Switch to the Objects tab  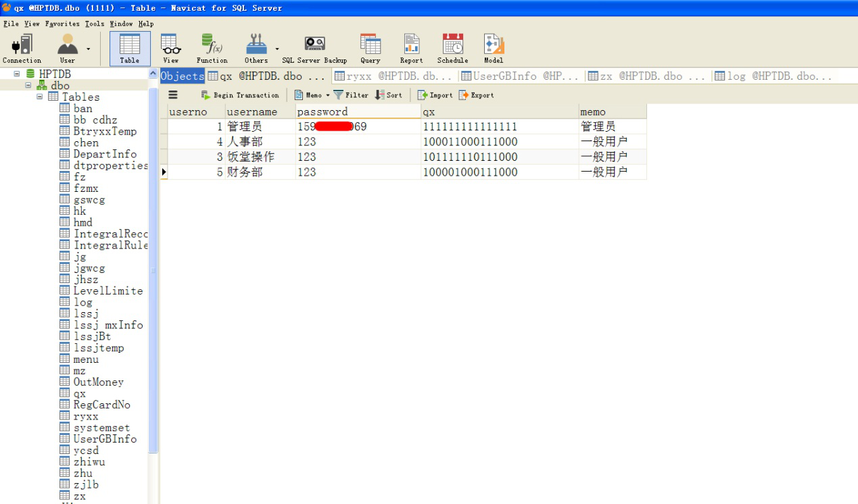[183, 76]
